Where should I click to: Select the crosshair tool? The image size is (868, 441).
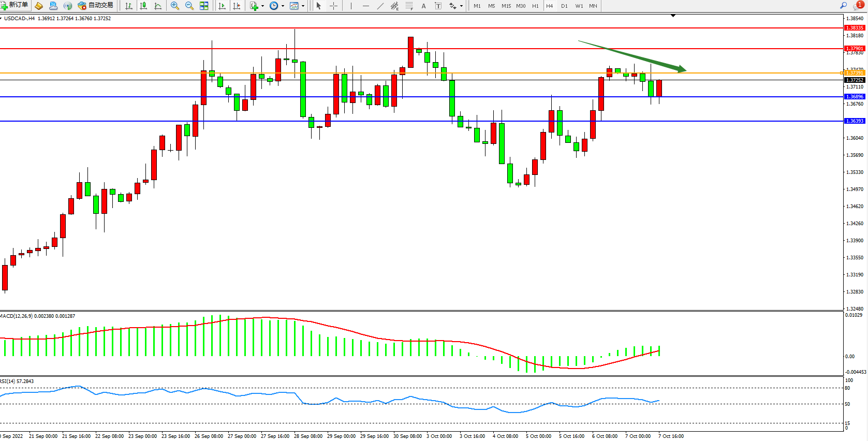pos(334,6)
